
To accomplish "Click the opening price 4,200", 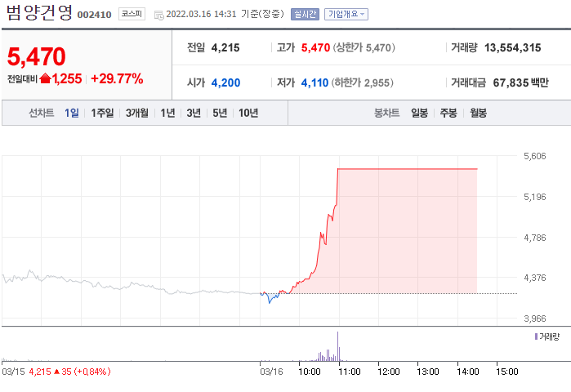I will [225, 82].
